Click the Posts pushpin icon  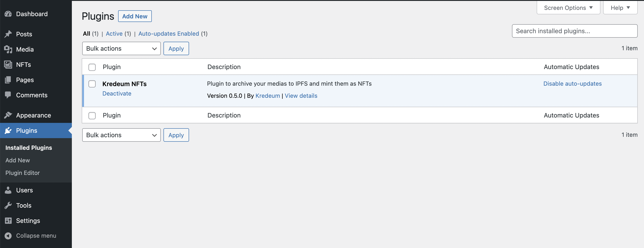pos(8,34)
